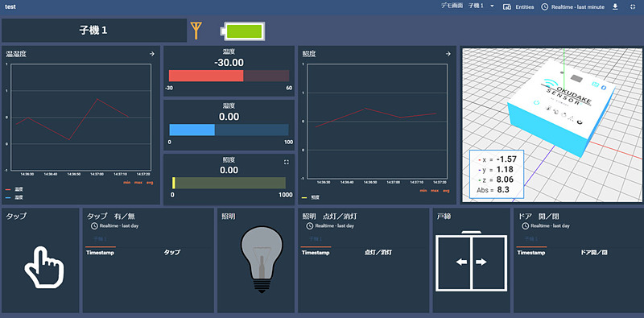Viewport: 644px width, 318px height.
Task: Click the -30.00 temperature value
Action: pyautogui.click(x=229, y=63)
